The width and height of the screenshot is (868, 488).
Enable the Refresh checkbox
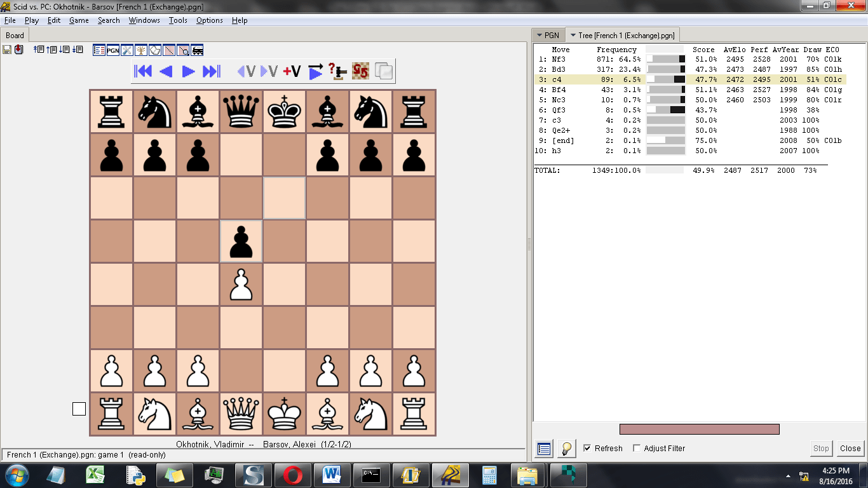point(587,448)
